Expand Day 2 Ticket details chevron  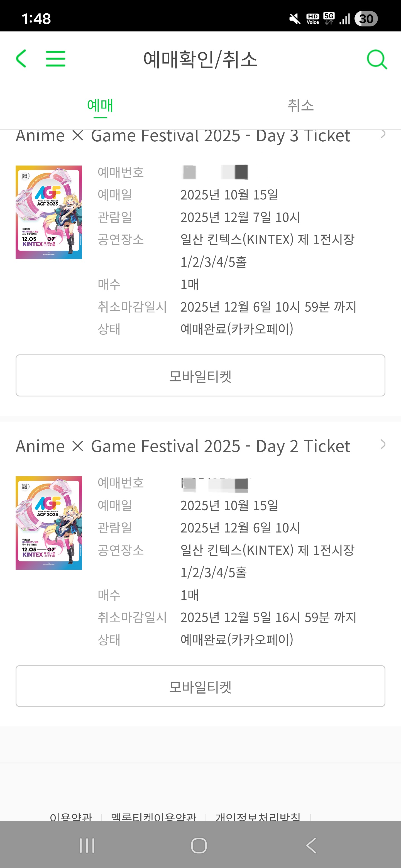pyautogui.click(x=383, y=445)
